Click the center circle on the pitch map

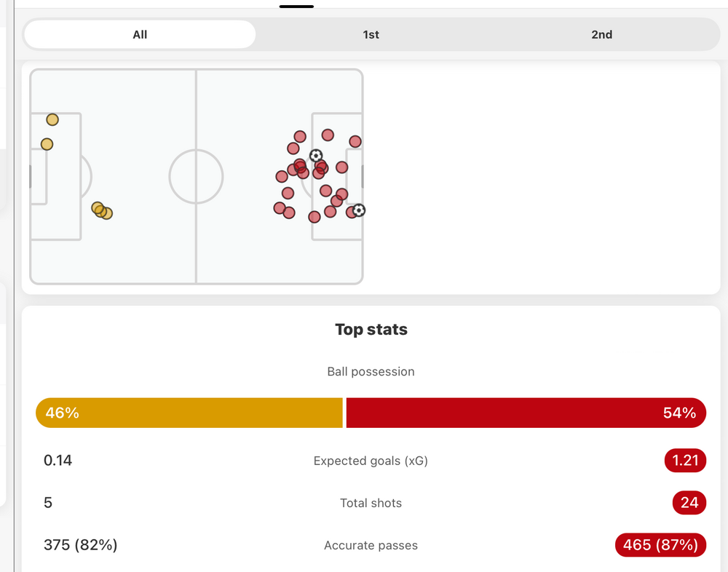196,177
